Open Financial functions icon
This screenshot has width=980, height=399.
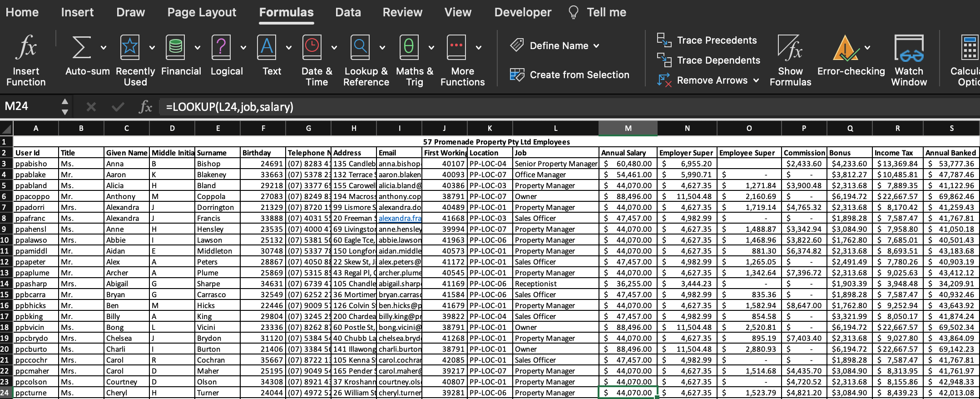click(175, 47)
